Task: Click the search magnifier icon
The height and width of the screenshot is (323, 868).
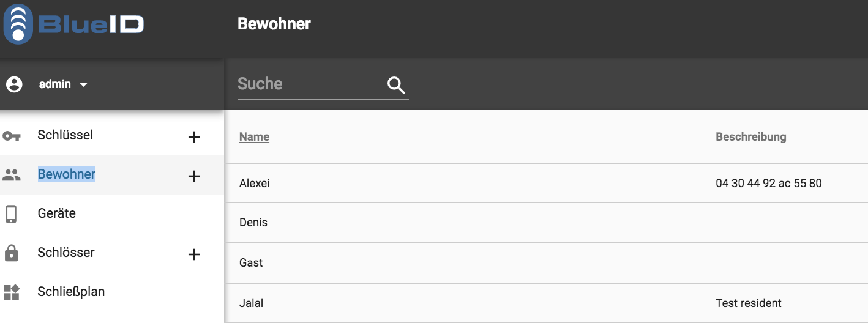Action: pyautogui.click(x=397, y=84)
